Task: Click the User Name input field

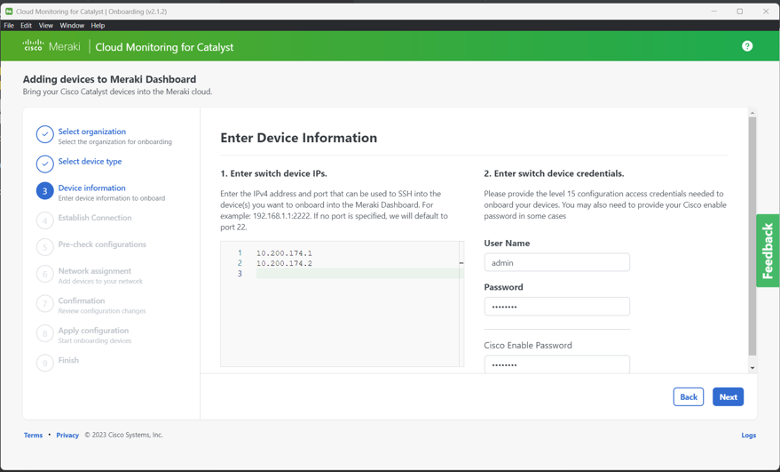Action: coord(556,262)
